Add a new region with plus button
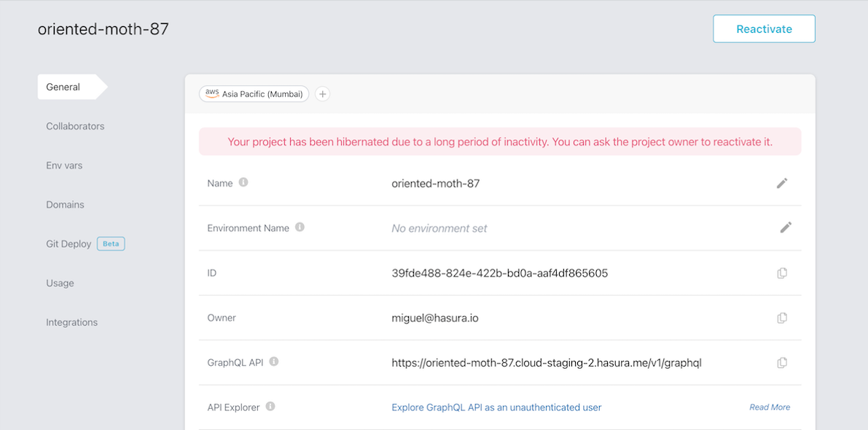The height and width of the screenshot is (430, 868). [322, 94]
